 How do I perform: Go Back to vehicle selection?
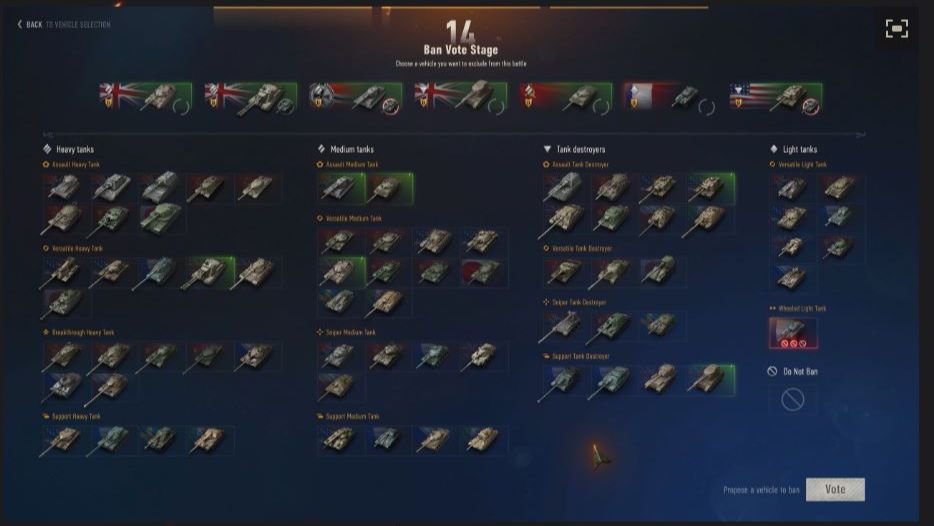coord(64,24)
